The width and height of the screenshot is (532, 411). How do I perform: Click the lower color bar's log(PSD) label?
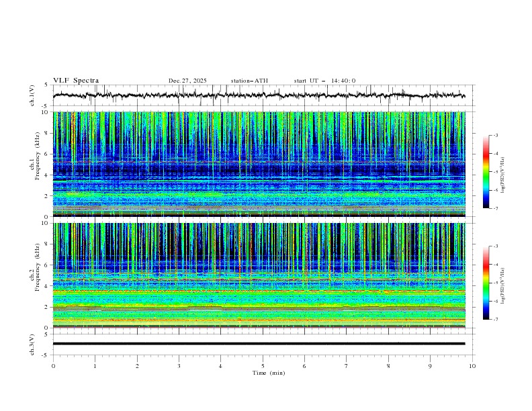click(x=503, y=285)
